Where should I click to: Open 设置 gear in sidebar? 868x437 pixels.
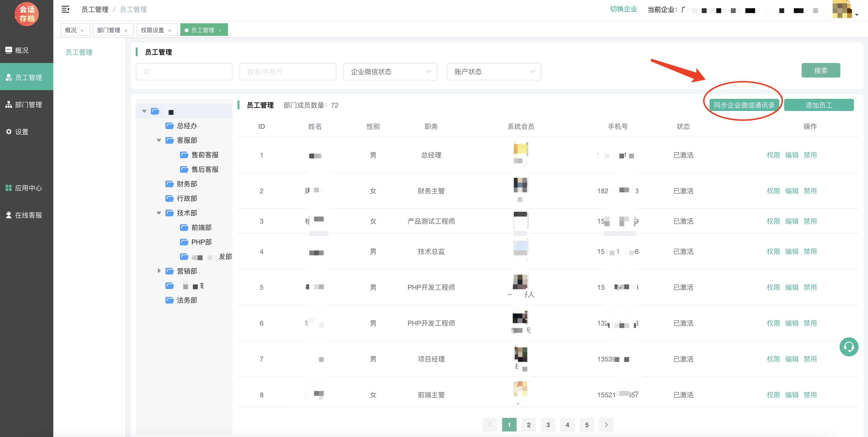tap(22, 132)
